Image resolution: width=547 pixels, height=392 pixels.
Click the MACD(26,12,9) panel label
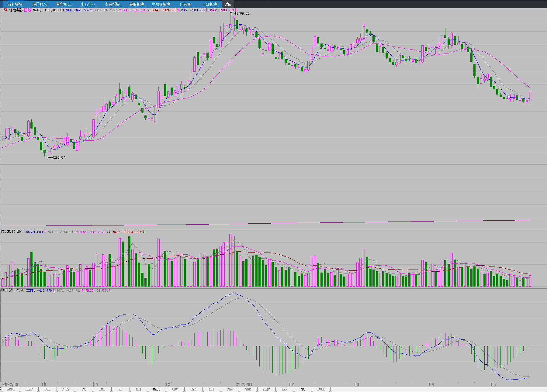tap(12, 291)
